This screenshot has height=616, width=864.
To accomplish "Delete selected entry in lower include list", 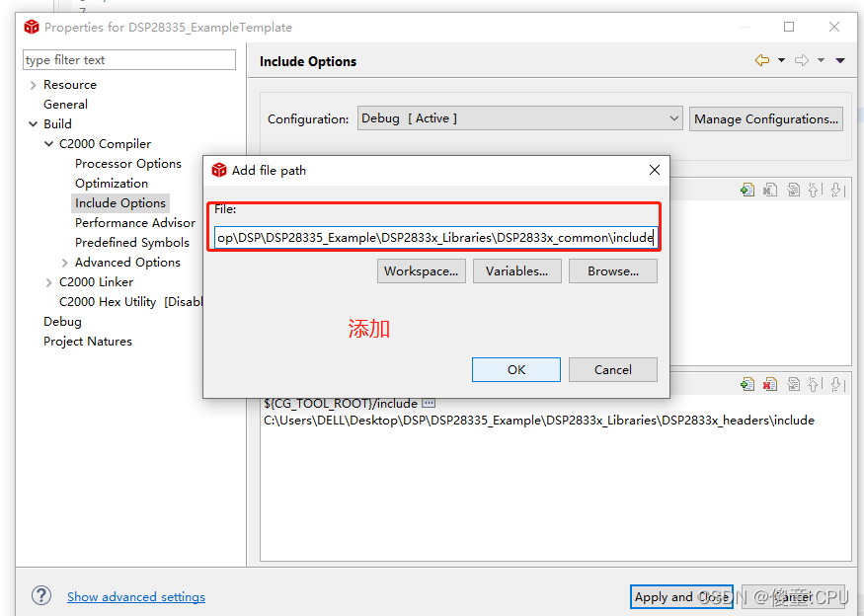I will pos(770,384).
